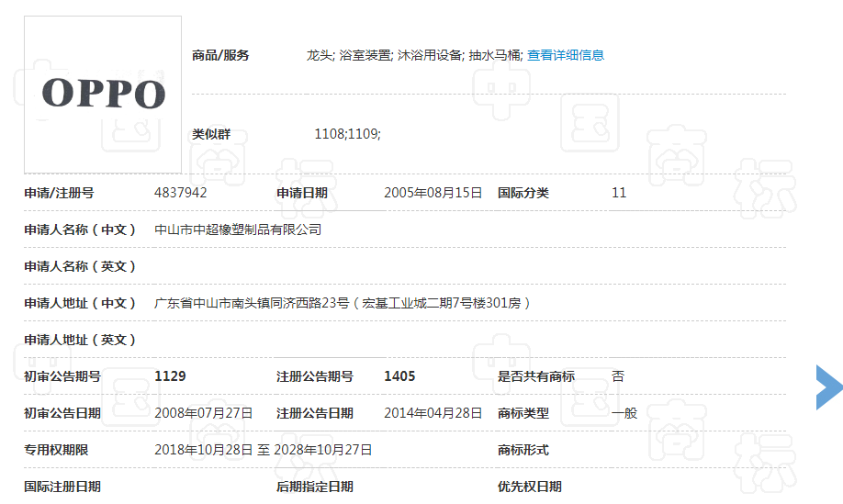Click the blue next arrow
Image resolution: width=843 pixels, height=504 pixels.
[829, 387]
